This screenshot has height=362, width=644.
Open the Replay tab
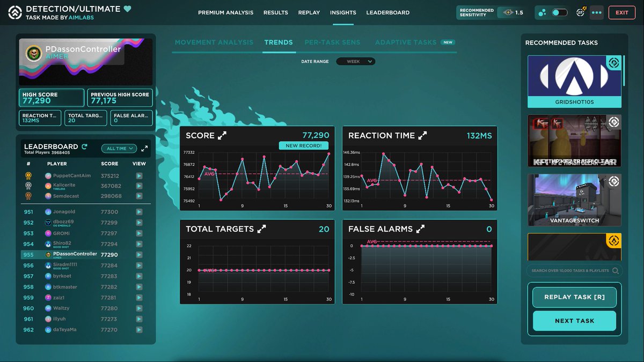tap(309, 12)
